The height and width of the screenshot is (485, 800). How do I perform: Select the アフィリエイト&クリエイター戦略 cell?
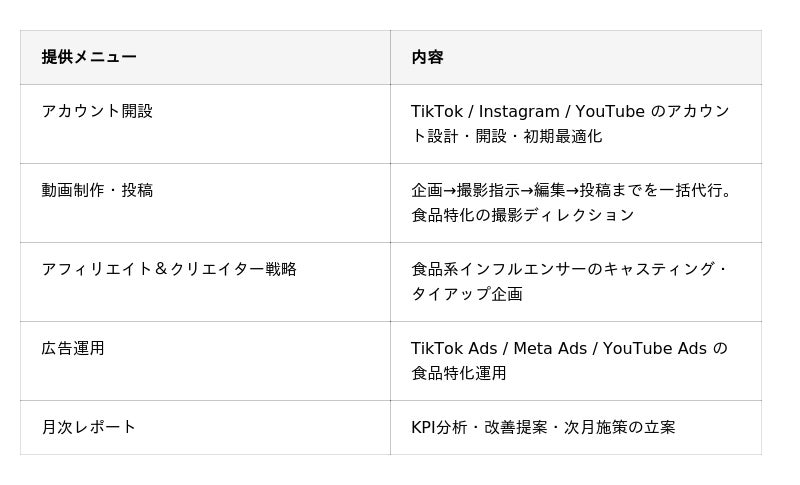click(169, 269)
